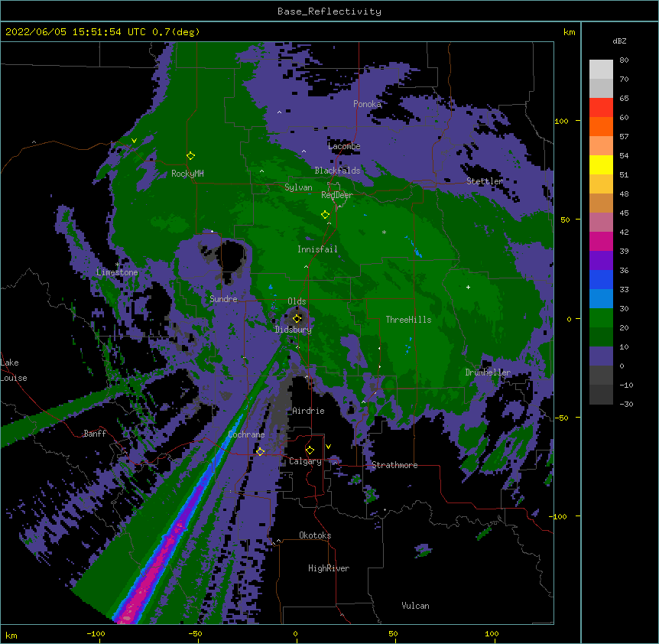Image resolution: width=659 pixels, height=644 pixels.
Task: Click the Lacombe city label
Action: (x=344, y=146)
